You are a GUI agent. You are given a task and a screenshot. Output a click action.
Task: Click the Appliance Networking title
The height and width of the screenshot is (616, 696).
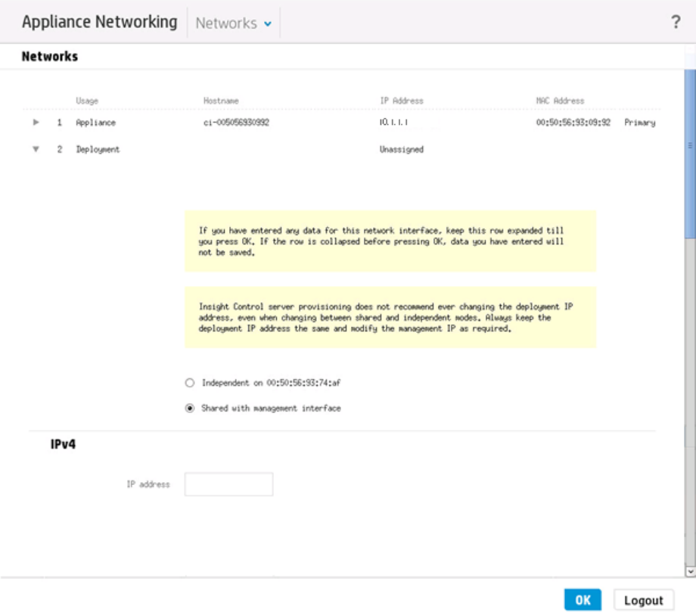[x=99, y=22]
